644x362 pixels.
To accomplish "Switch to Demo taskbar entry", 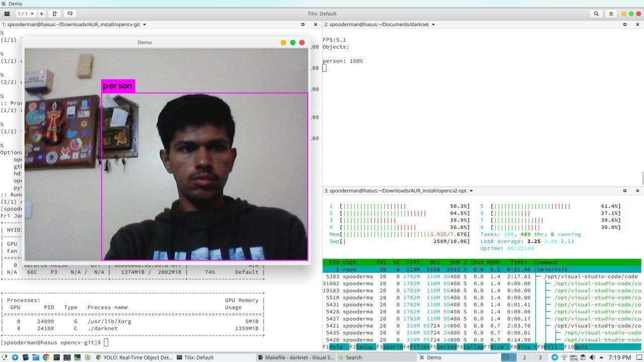I will point(456,357).
